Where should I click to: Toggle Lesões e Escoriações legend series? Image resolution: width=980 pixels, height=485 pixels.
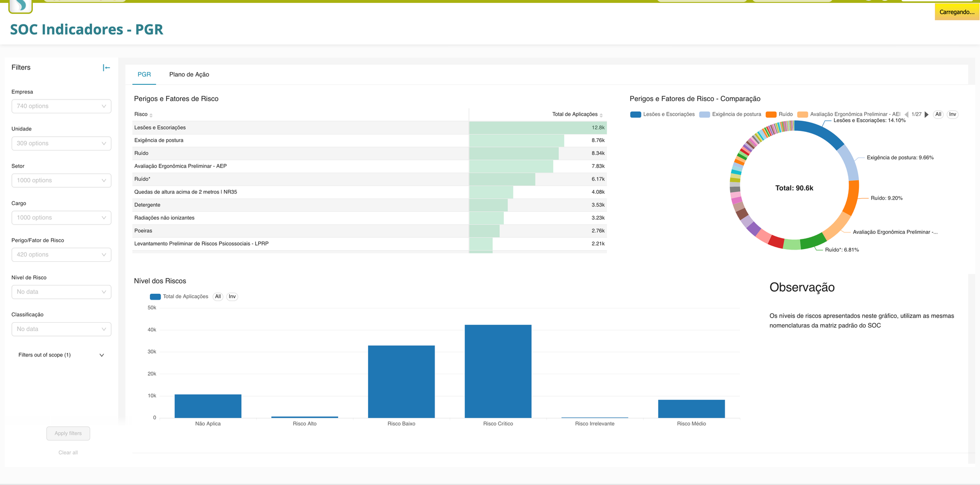[x=662, y=114]
